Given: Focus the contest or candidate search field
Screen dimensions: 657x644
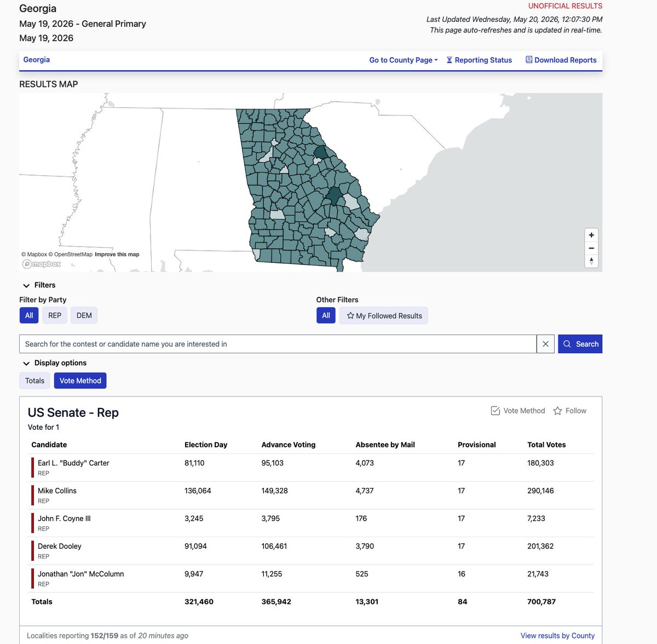Looking at the screenshot, I should coord(278,344).
